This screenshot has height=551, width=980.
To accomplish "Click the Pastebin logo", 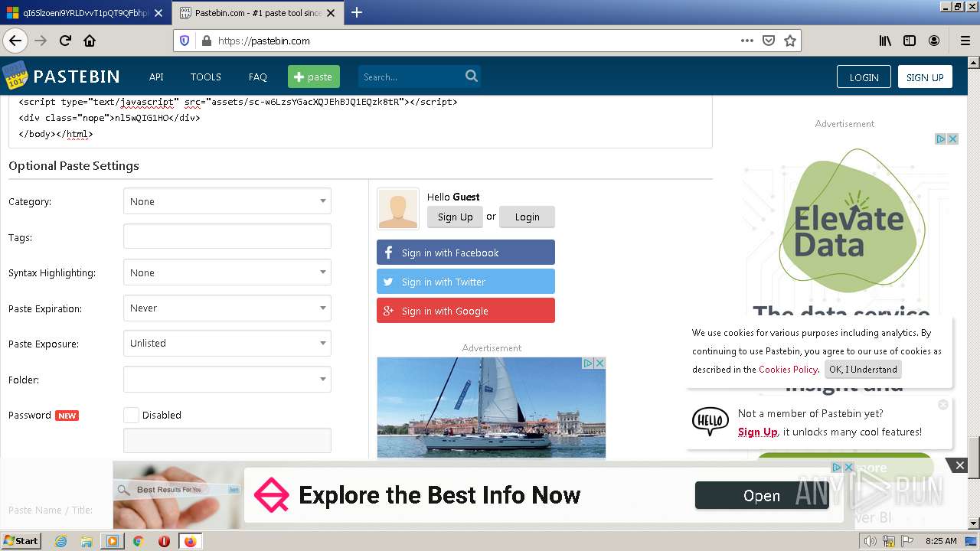I will (61, 76).
